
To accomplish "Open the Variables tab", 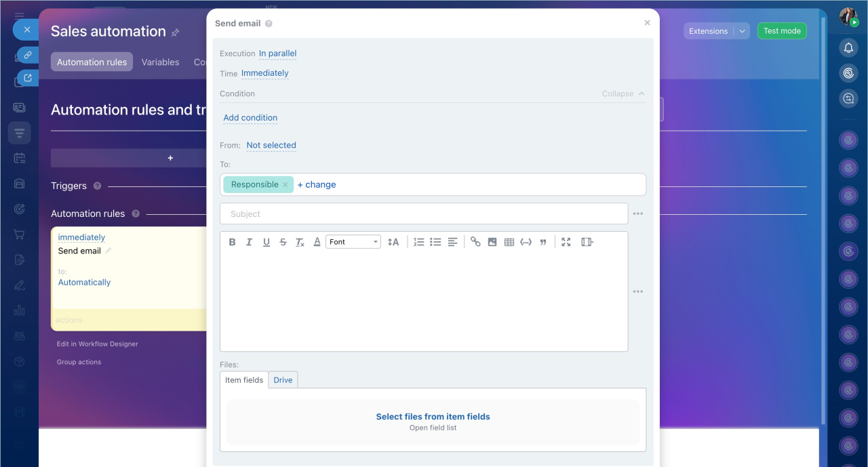I will [160, 62].
